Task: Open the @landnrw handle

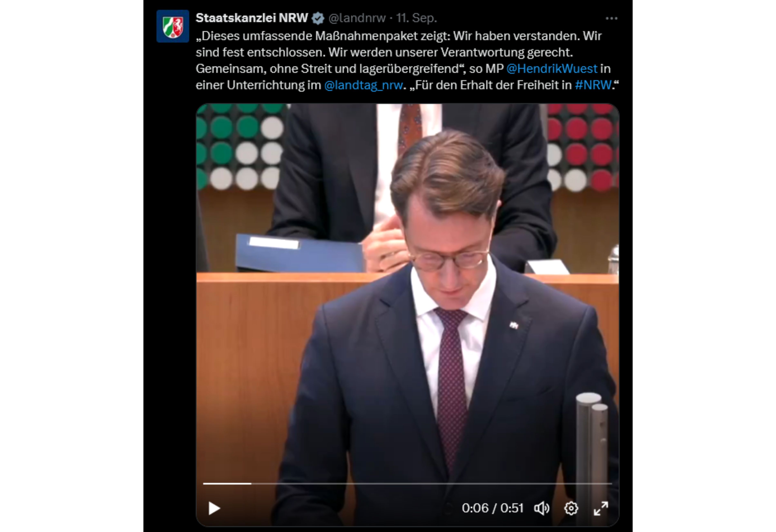Action: (357, 18)
